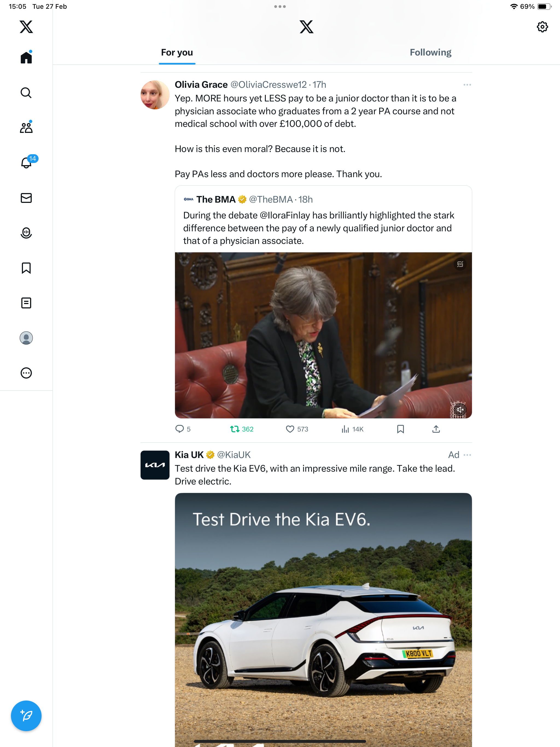This screenshot has height=747, width=560.
Task: Open Messages envelope icon
Action: coord(26,198)
